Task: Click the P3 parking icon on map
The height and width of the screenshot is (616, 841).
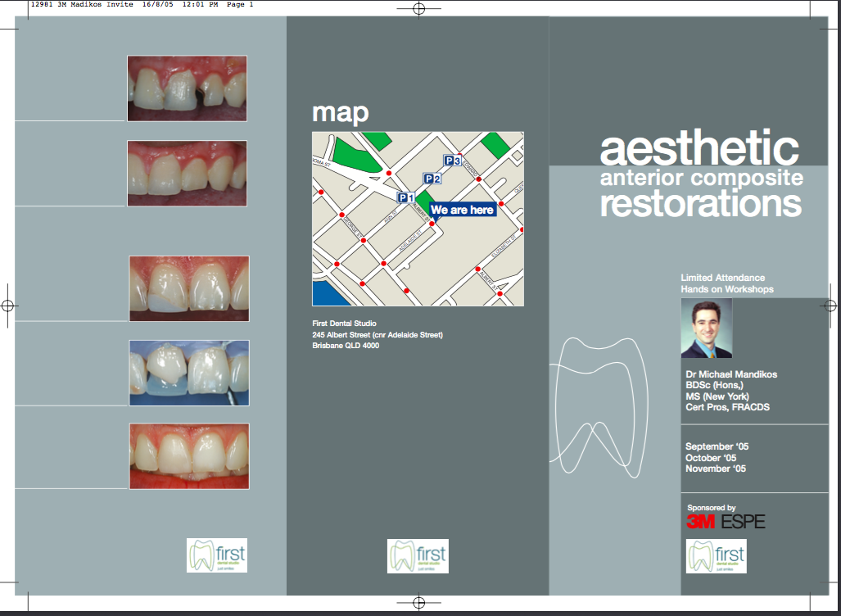Action: pyautogui.click(x=452, y=161)
